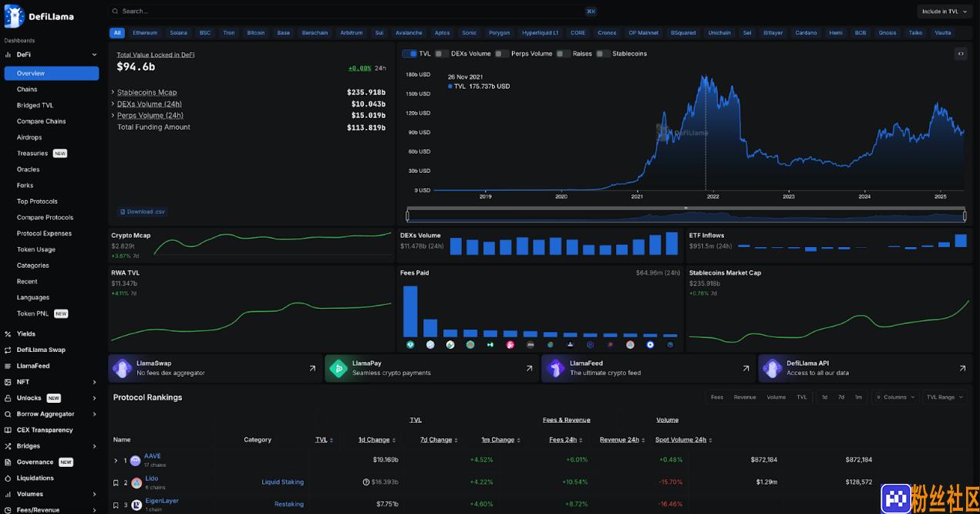The height and width of the screenshot is (514, 980).
Task: Toggle the Fees column group button
Action: tap(717, 397)
